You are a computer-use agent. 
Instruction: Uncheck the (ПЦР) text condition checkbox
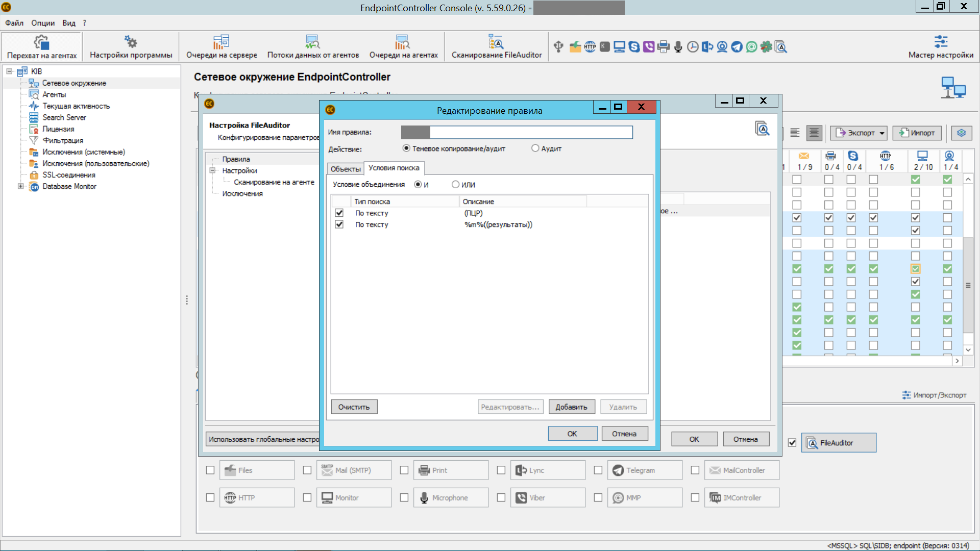coord(339,213)
